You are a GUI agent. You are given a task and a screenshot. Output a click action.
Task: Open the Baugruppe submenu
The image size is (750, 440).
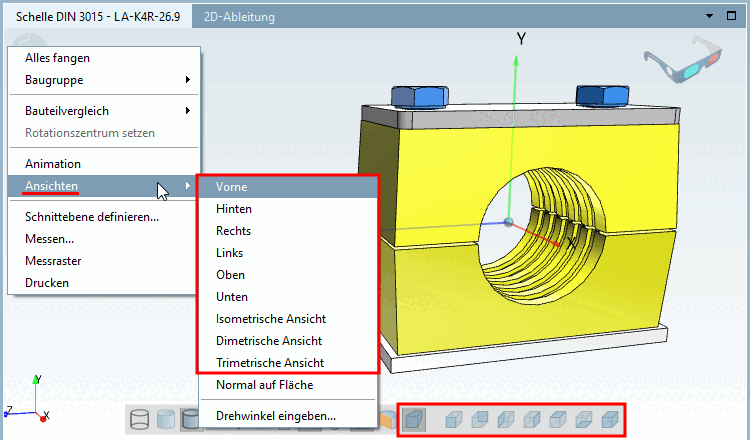pos(103,80)
